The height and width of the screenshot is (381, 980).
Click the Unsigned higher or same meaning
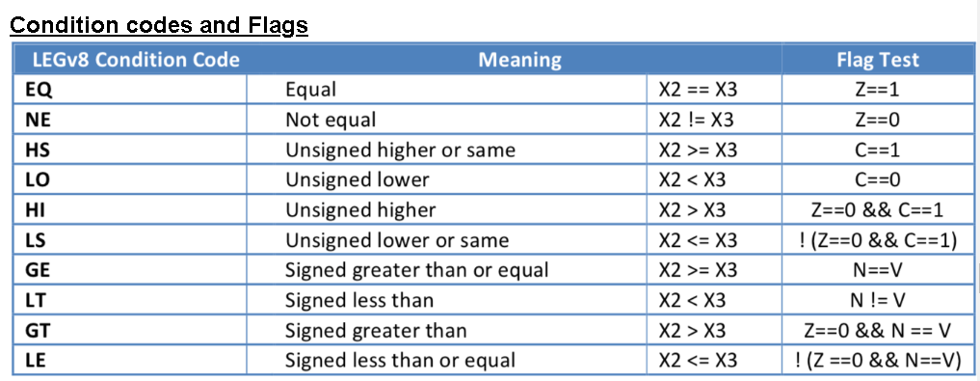point(401,150)
